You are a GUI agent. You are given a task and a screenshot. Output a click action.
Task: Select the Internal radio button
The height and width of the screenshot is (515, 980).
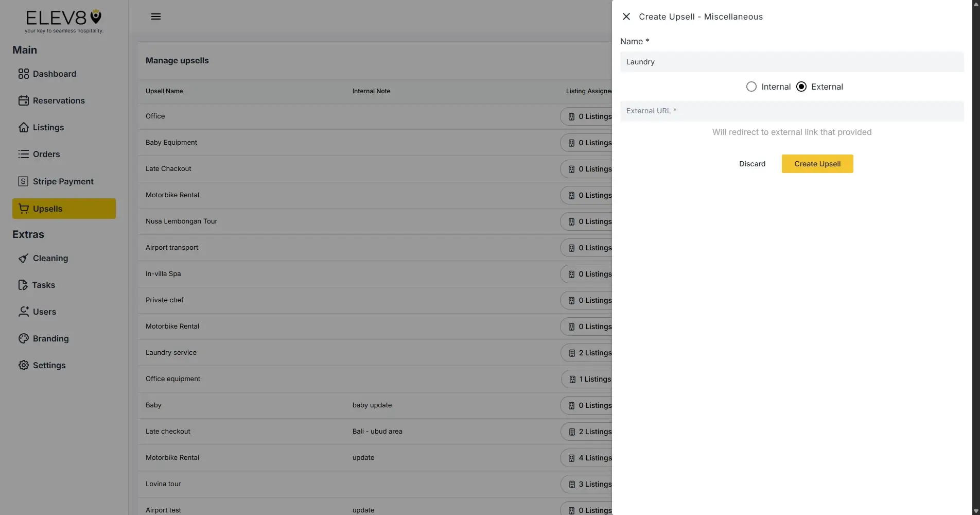tap(751, 87)
